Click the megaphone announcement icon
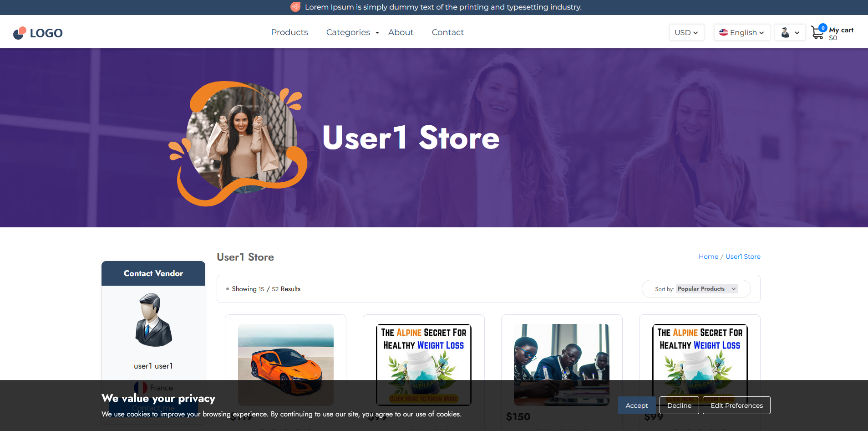The height and width of the screenshot is (431, 868). click(x=295, y=7)
